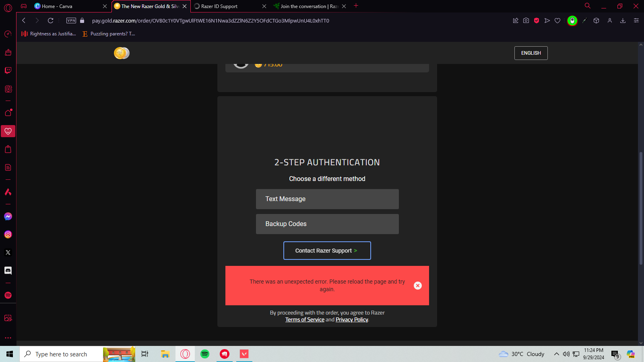The image size is (644, 362).
Task: Choose Text Message authentication method
Action: point(327,199)
